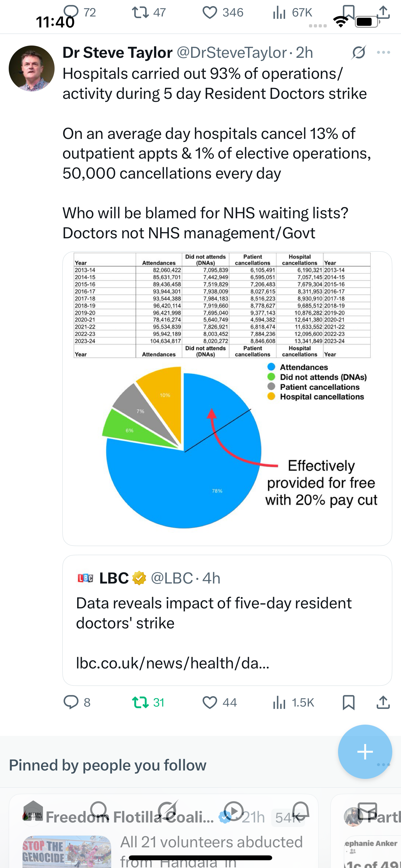Undo the green repost showing 31
401x868 pixels.
coord(140,702)
